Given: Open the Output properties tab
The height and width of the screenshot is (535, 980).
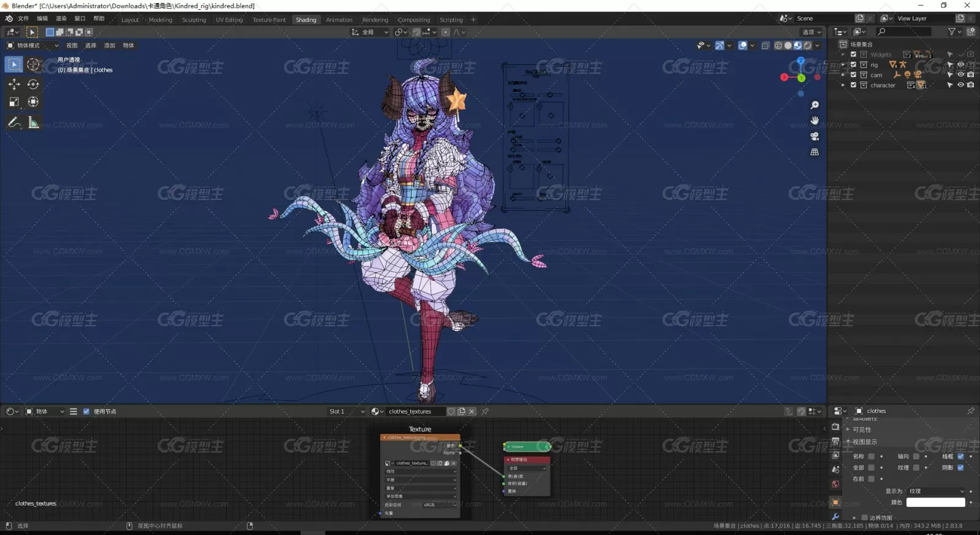Looking at the screenshot, I should tap(835, 441).
